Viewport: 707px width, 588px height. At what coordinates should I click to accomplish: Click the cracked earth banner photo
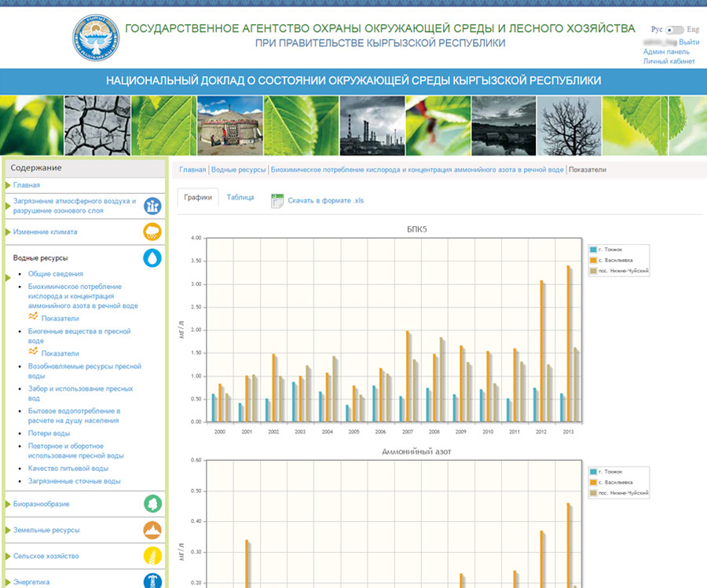(x=97, y=126)
